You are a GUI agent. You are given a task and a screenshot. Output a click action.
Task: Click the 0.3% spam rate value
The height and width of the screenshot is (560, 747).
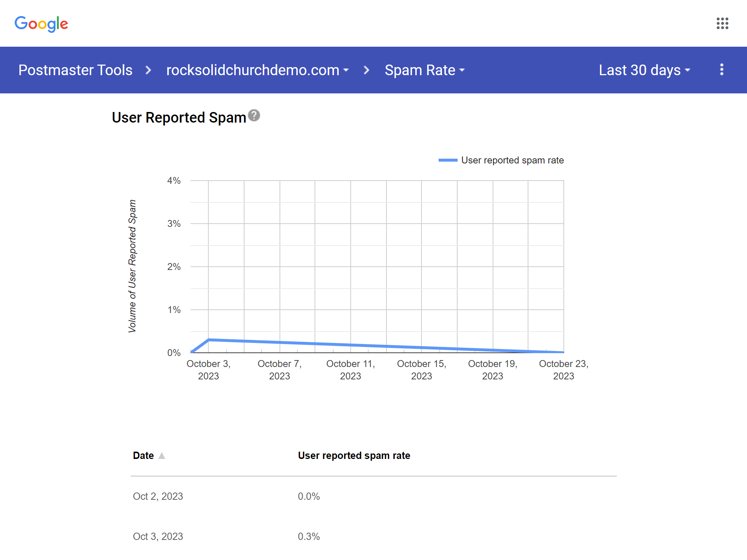309,537
